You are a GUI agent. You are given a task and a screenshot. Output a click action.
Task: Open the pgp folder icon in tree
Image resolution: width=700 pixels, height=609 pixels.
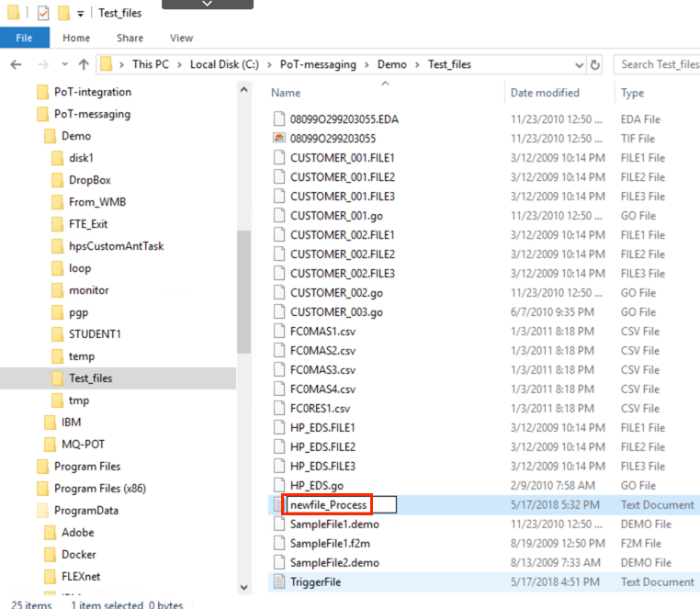[57, 312]
